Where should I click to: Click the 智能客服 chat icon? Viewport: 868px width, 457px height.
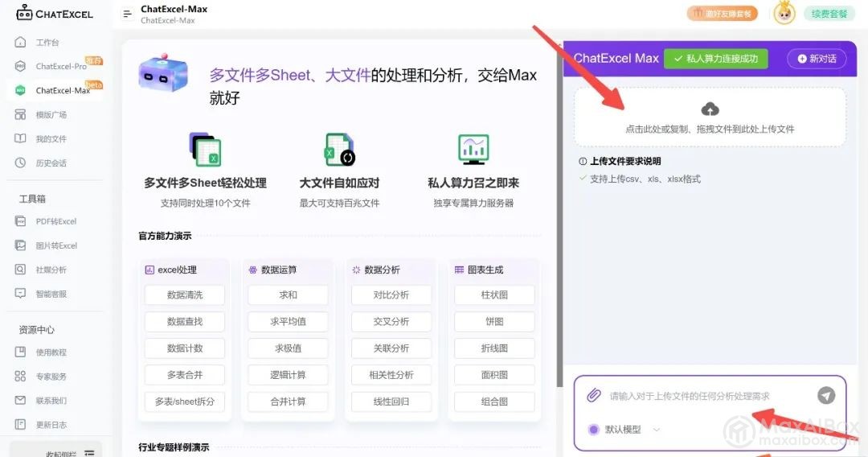tap(20, 293)
